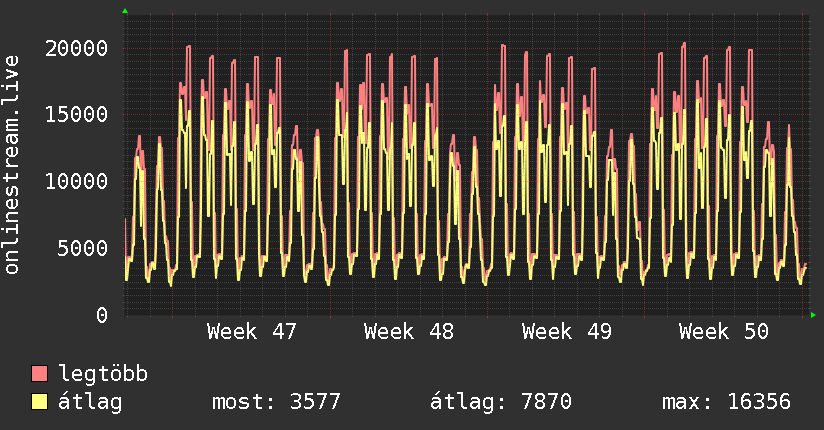The image size is (824, 430).
Task: Click the max: 16356 statistic
Action: pyautogui.click(x=726, y=402)
